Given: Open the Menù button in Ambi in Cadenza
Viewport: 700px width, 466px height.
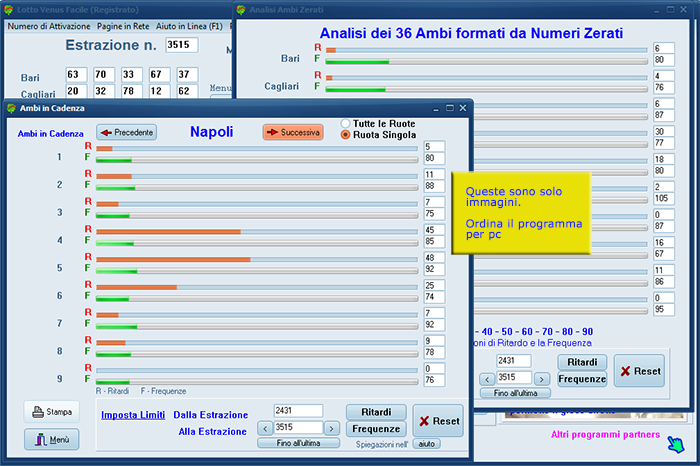Looking at the screenshot, I should click(52, 440).
